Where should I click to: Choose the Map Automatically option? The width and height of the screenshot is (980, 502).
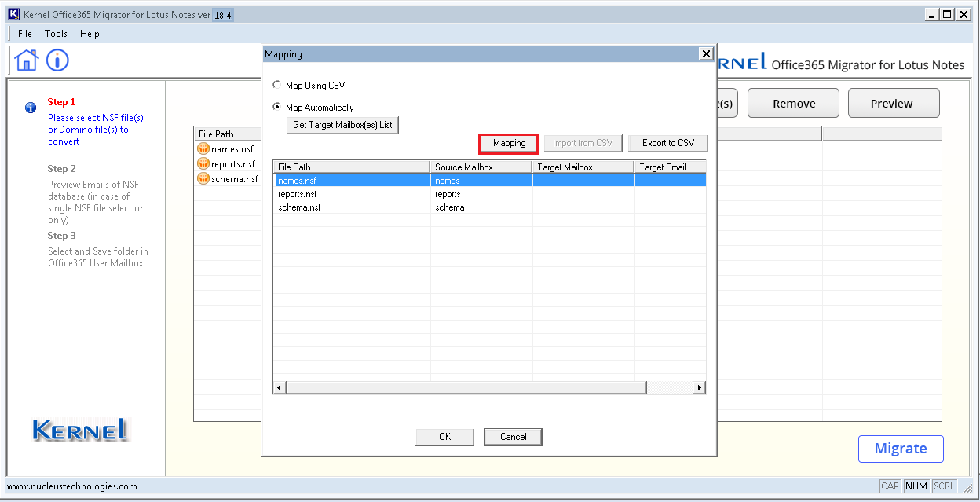pyautogui.click(x=313, y=107)
